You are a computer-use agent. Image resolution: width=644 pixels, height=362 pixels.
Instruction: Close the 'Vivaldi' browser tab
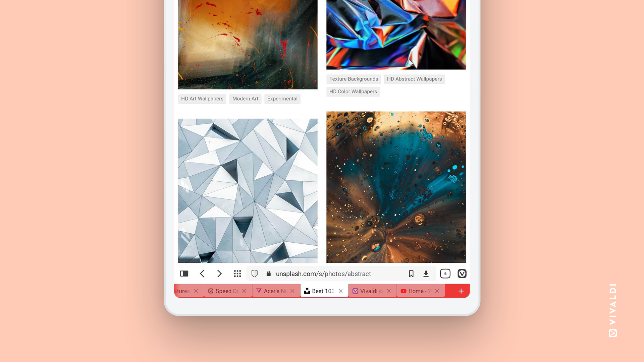(x=389, y=291)
